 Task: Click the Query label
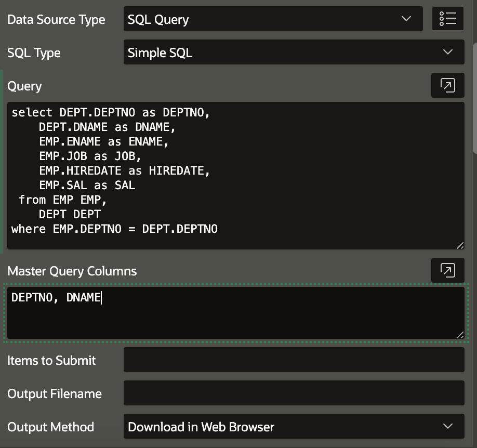click(x=24, y=86)
